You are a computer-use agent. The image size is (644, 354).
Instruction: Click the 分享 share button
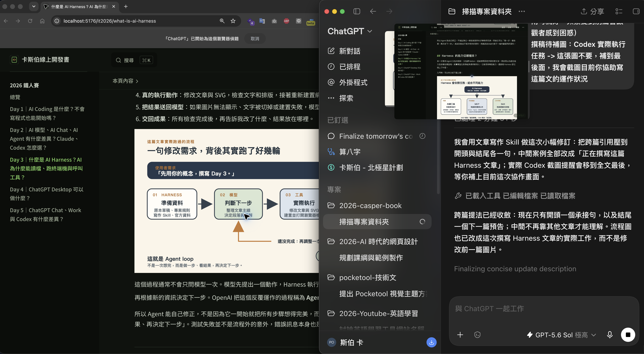pyautogui.click(x=592, y=11)
